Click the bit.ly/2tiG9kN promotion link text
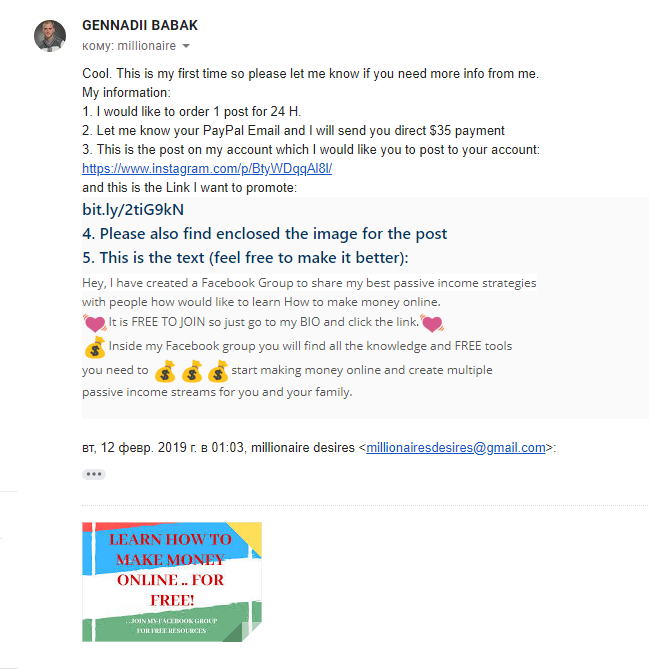This screenshot has width=649, height=669. [133, 209]
